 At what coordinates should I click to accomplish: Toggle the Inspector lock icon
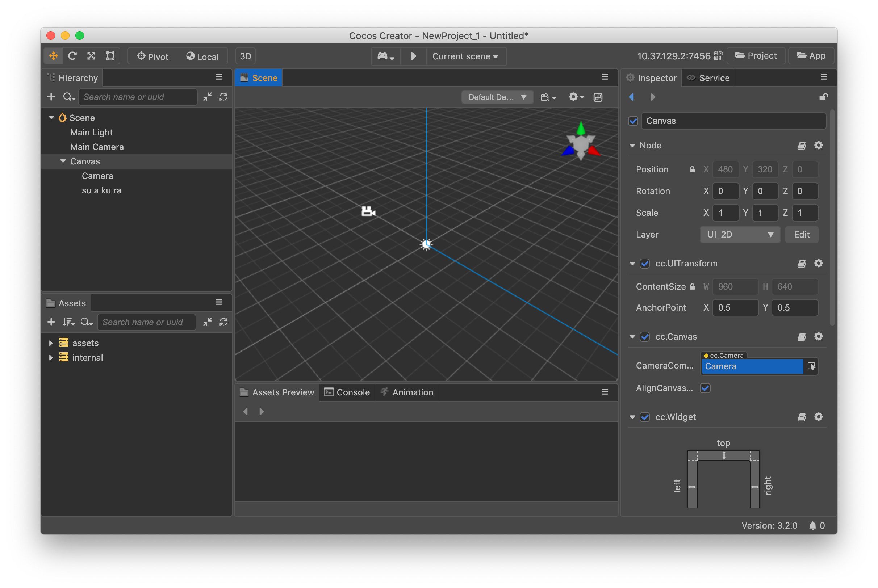click(x=823, y=97)
